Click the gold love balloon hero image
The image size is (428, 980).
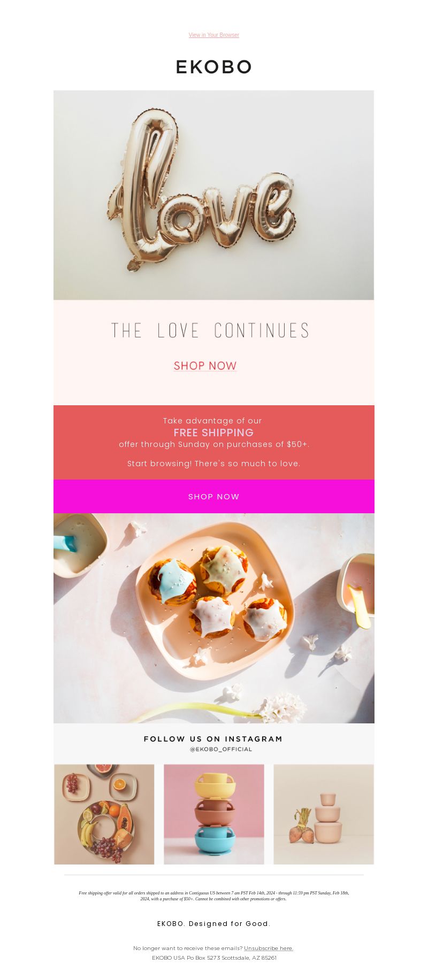[214, 195]
